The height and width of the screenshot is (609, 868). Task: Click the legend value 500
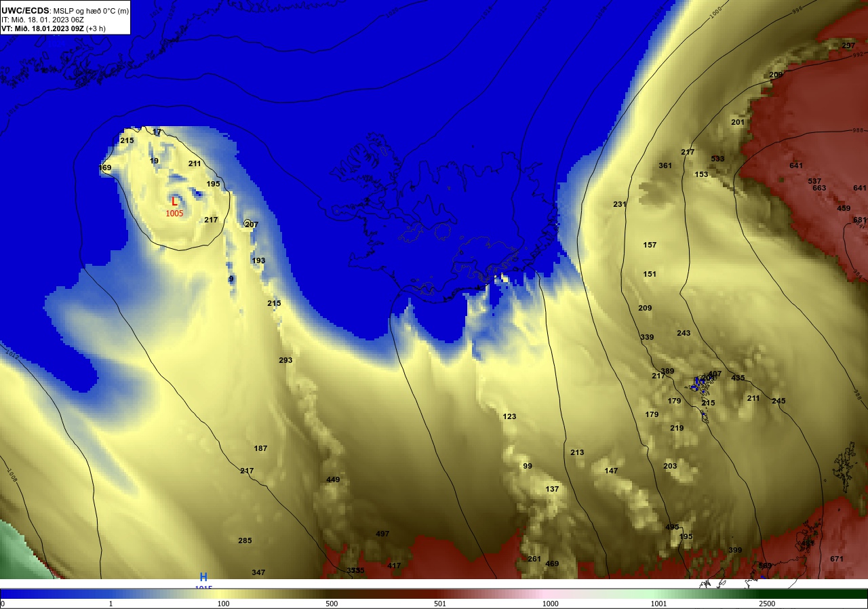tap(332, 604)
